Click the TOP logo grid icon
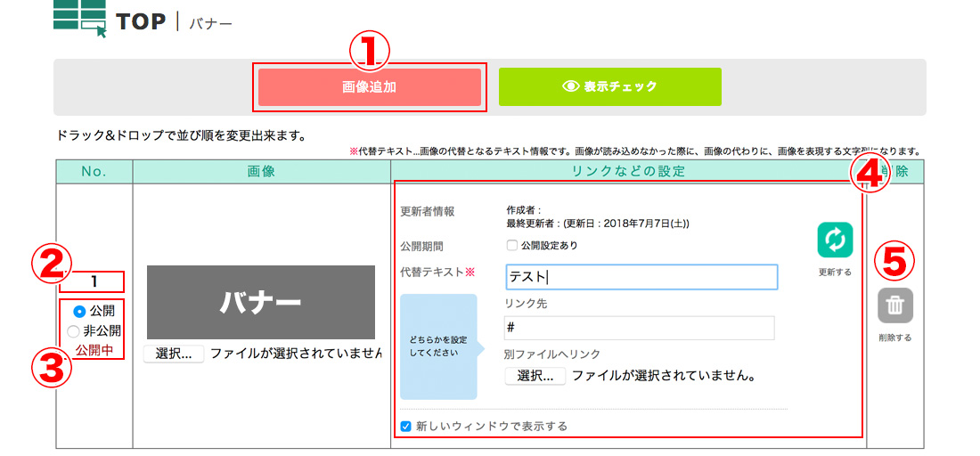The height and width of the screenshot is (456, 980). [80, 17]
